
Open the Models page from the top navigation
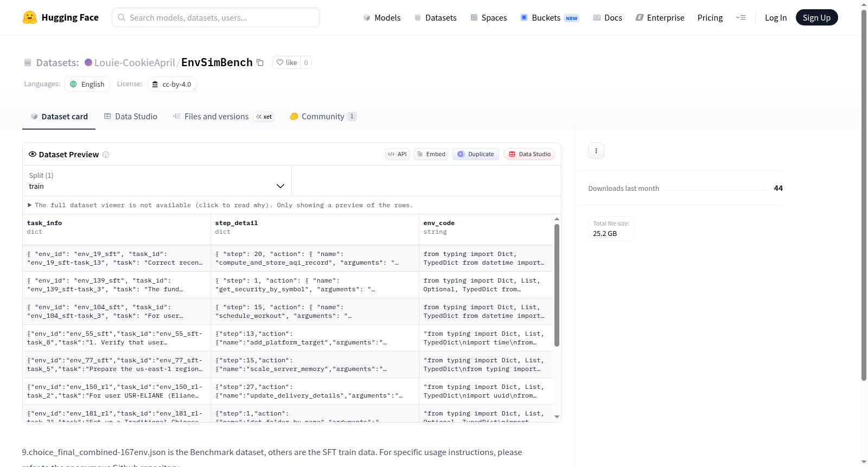[382, 18]
